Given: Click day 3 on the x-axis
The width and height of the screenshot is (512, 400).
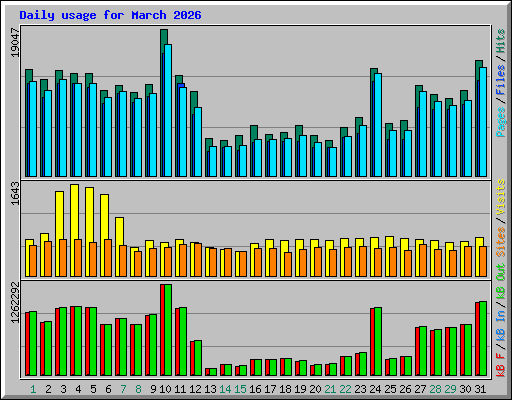Looking at the screenshot, I should pos(63,389).
